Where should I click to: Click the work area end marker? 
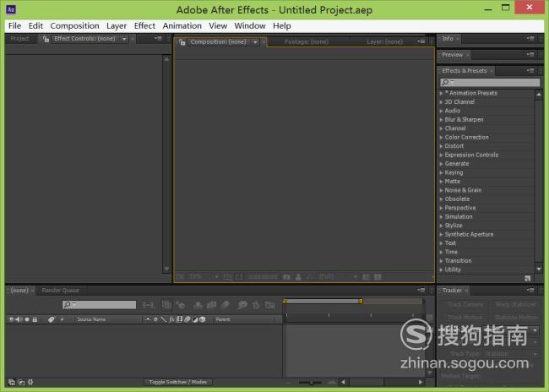(x=361, y=302)
